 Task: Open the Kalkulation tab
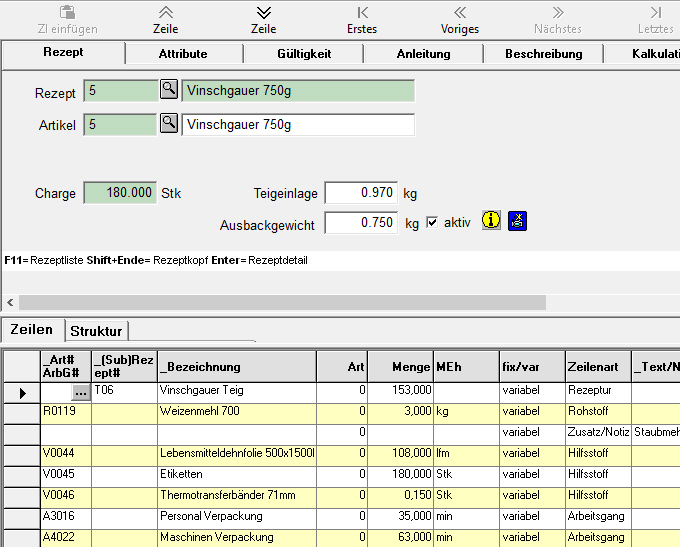point(643,54)
